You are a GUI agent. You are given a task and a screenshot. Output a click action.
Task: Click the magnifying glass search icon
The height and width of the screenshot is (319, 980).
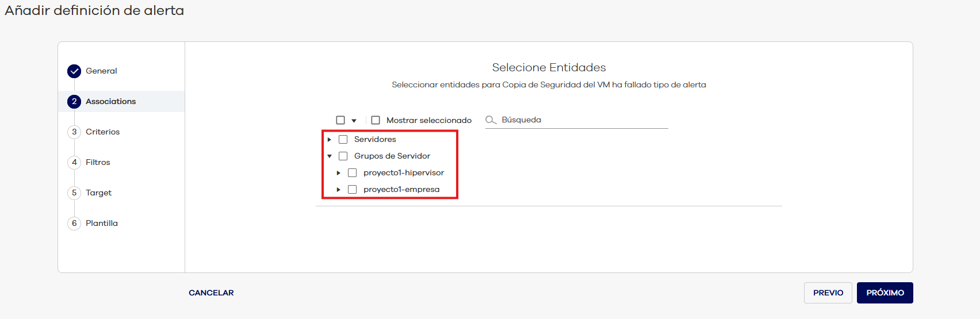point(491,120)
